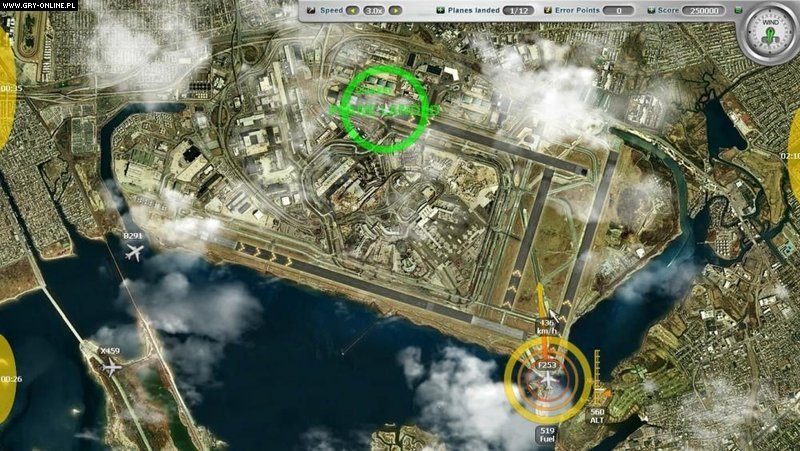Increase game speed with right arrow
The image size is (800, 451).
pos(395,10)
